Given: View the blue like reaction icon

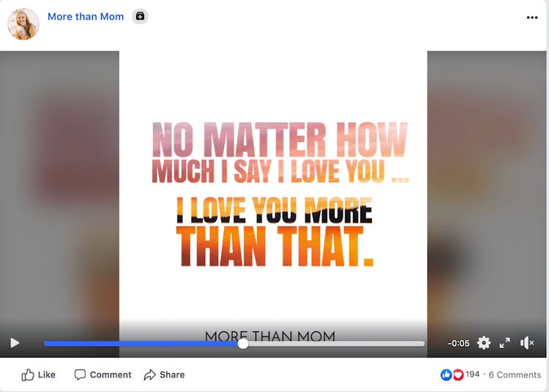Looking at the screenshot, I should coord(446,374).
